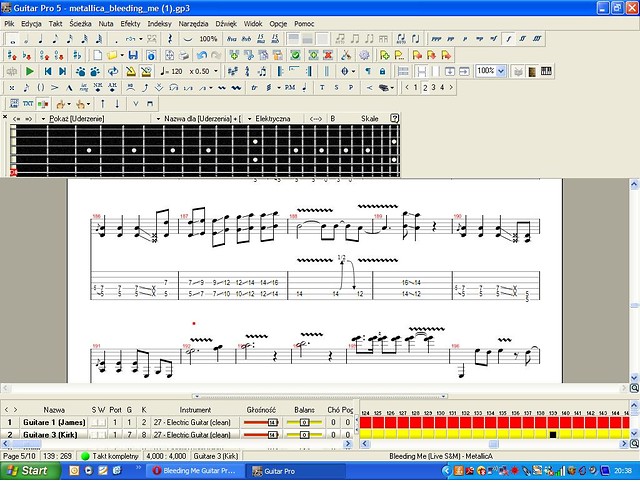Apply the wide vibrato effect
The width and height of the screenshot is (640, 500).
[236, 87]
